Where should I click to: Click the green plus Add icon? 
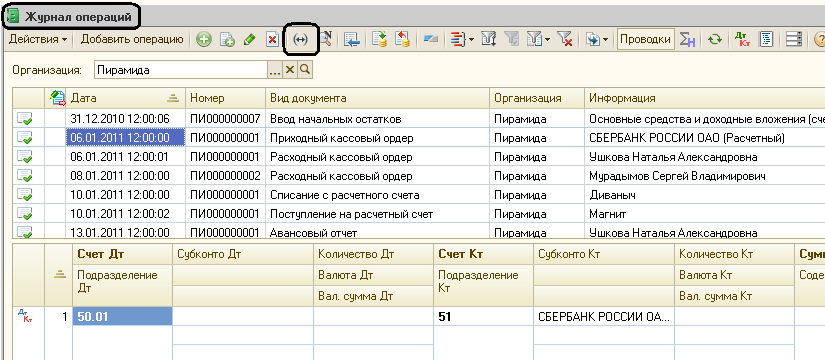click(x=204, y=40)
